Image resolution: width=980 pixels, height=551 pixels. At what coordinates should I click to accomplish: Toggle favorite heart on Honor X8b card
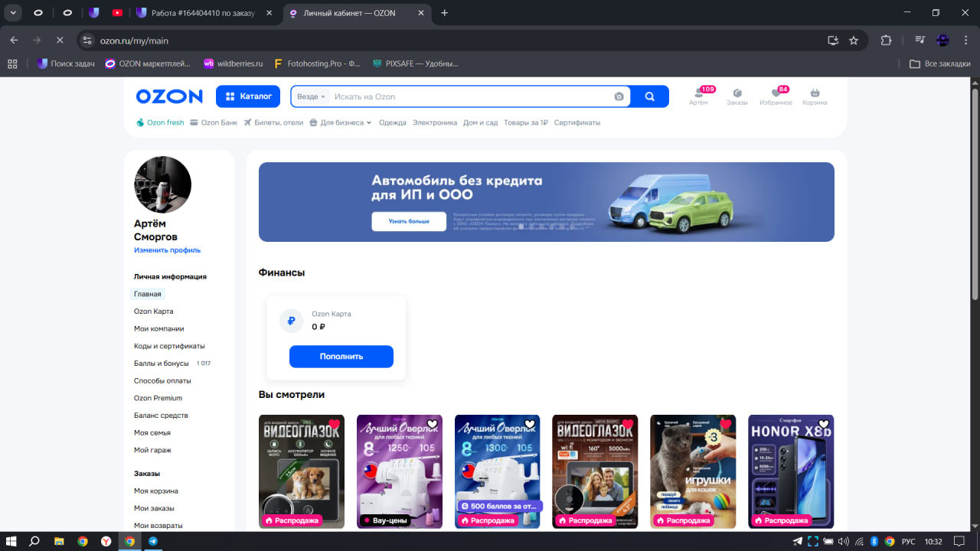pyautogui.click(x=824, y=424)
